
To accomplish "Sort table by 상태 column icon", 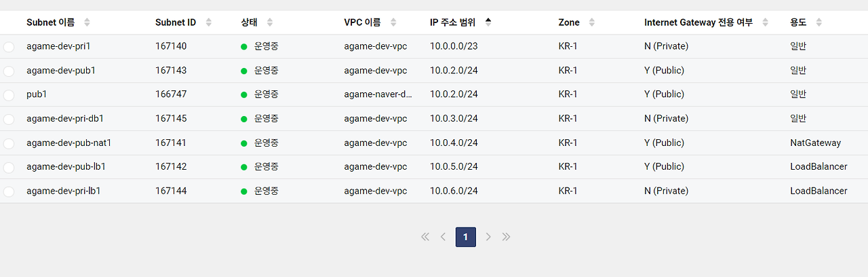I will 270,22.
